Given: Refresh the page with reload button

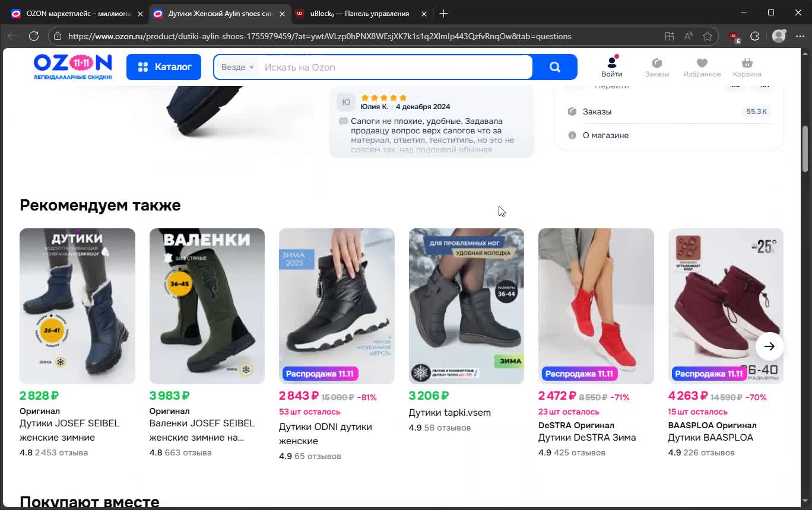Looking at the screenshot, I should pos(34,36).
